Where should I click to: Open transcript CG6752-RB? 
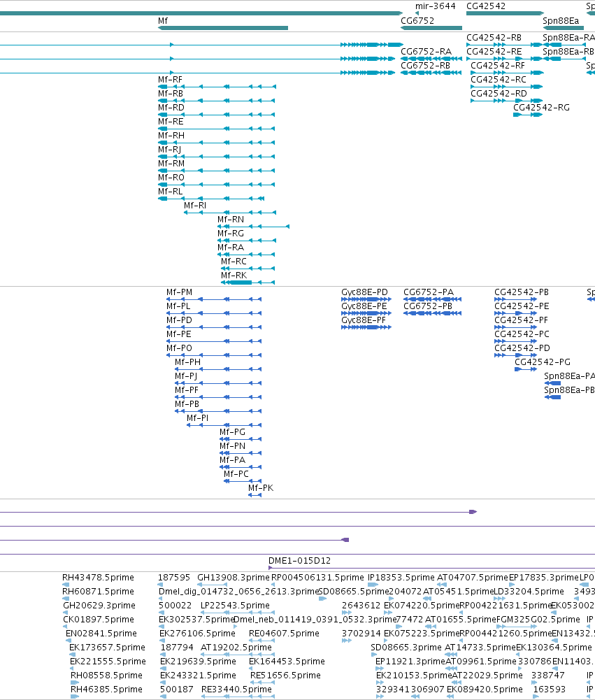(425, 66)
